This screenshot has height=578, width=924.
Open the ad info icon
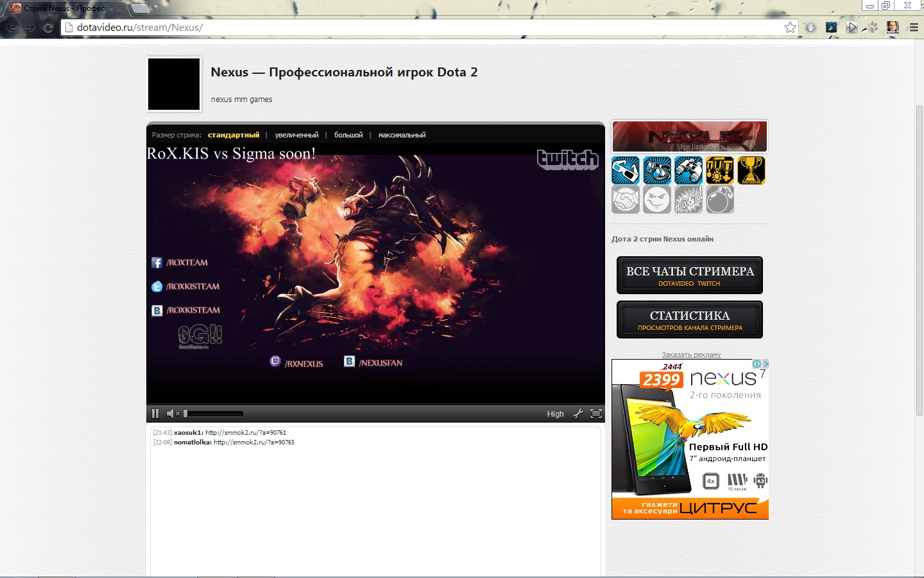(x=757, y=363)
